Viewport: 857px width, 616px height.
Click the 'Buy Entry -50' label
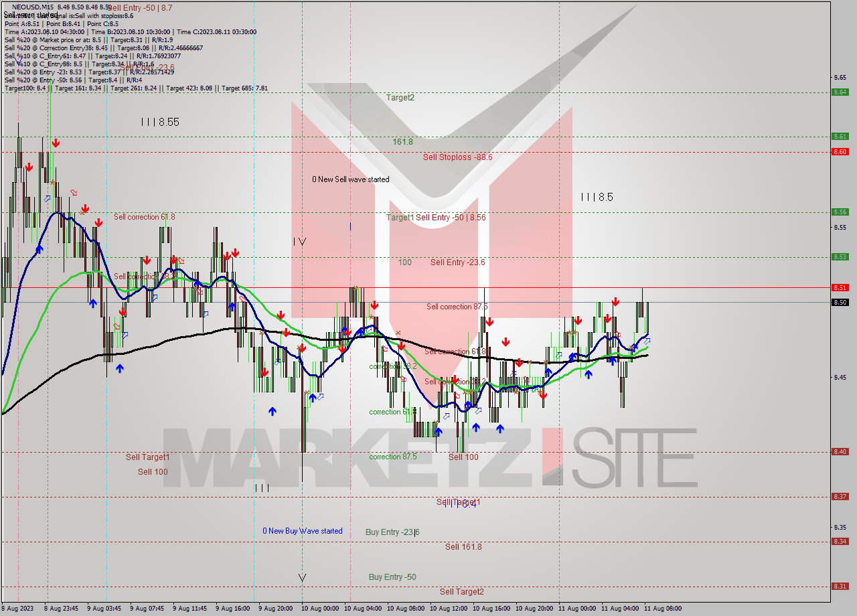(x=392, y=577)
